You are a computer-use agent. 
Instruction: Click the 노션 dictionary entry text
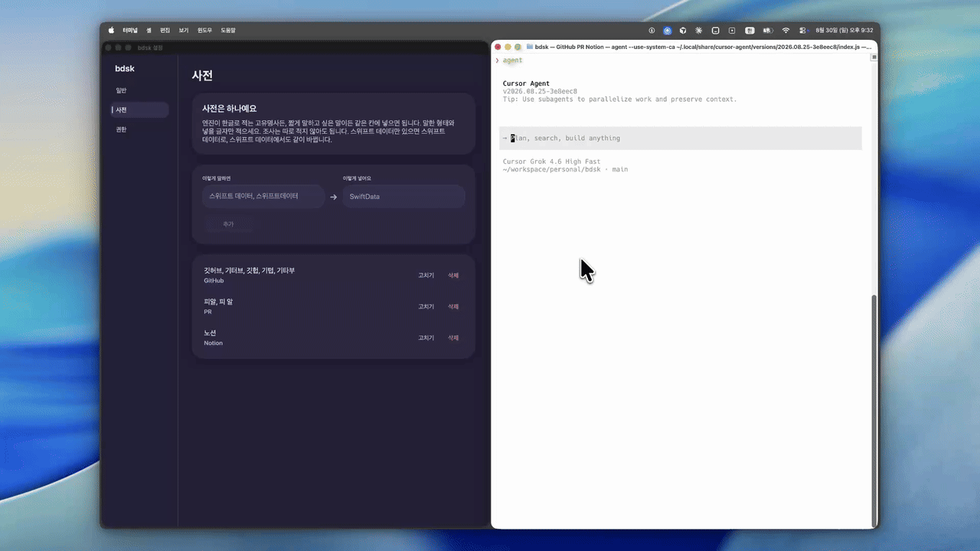[211, 334]
